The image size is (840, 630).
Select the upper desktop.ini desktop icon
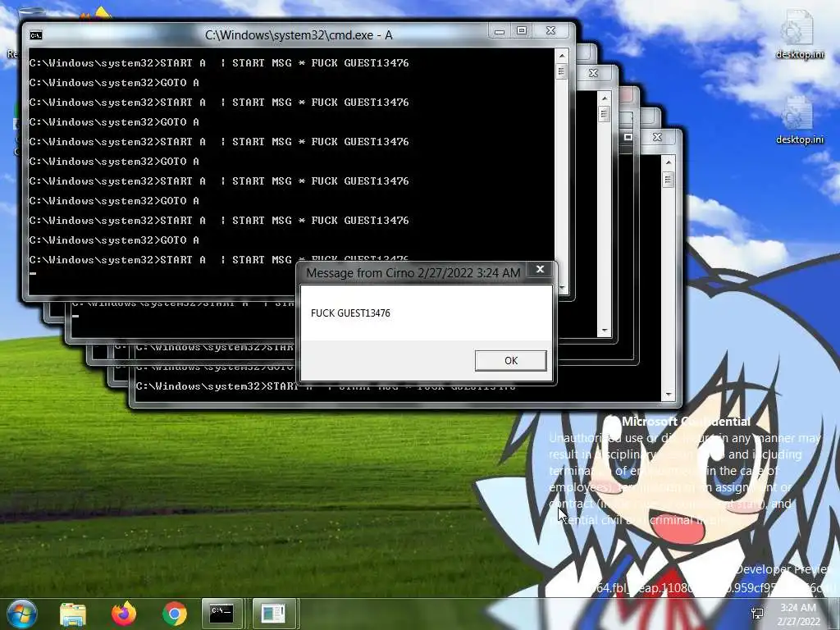tap(799, 34)
